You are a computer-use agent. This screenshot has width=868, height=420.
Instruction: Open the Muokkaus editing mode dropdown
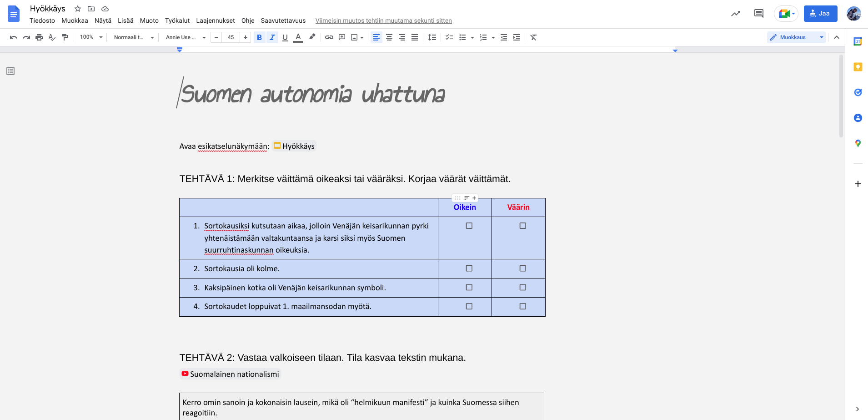point(796,37)
